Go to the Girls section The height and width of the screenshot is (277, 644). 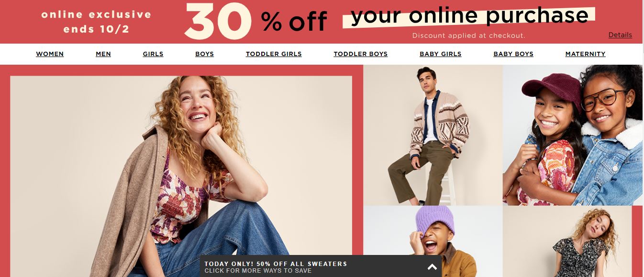(153, 54)
